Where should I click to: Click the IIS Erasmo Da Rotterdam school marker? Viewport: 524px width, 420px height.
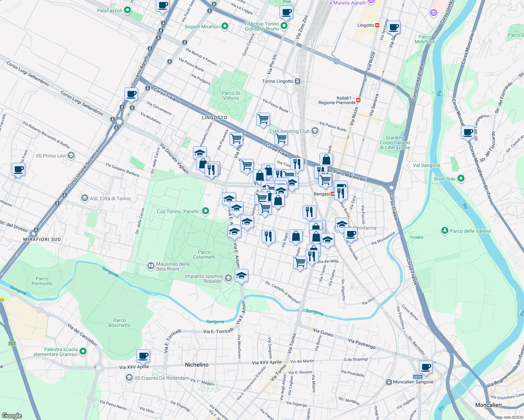(129, 378)
